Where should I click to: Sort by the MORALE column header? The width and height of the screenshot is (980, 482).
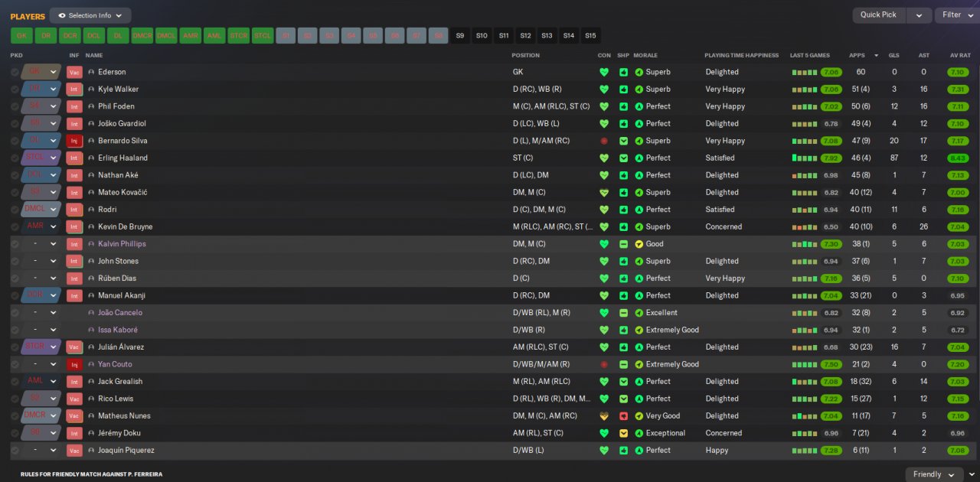(x=645, y=56)
